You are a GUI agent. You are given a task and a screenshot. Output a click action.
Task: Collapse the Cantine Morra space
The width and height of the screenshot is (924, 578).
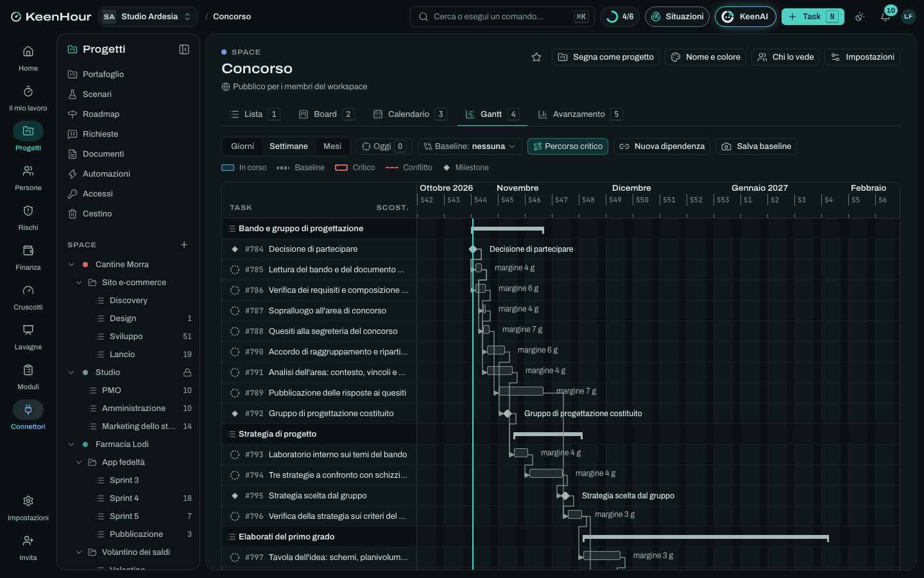pos(71,265)
